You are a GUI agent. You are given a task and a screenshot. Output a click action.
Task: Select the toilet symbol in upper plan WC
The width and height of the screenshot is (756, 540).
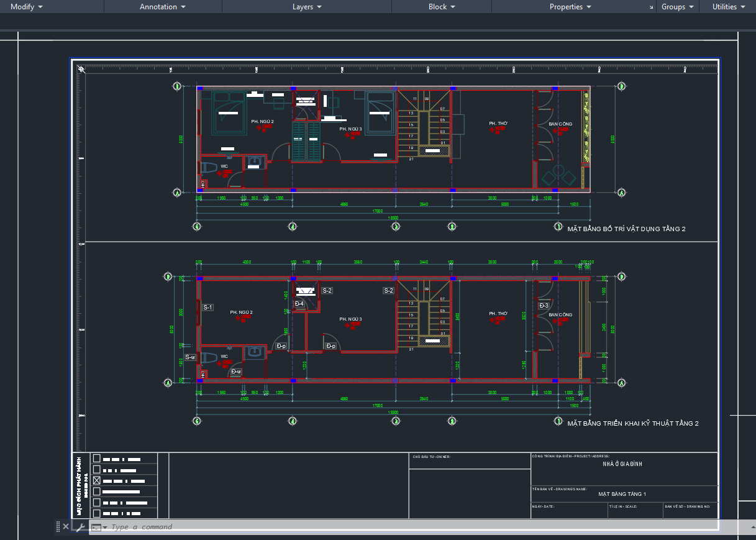tap(207, 168)
